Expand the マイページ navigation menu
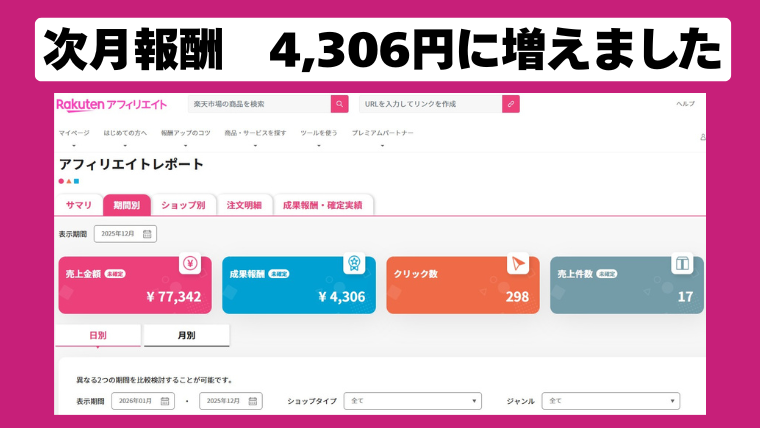 pyautogui.click(x=74, y=133)
